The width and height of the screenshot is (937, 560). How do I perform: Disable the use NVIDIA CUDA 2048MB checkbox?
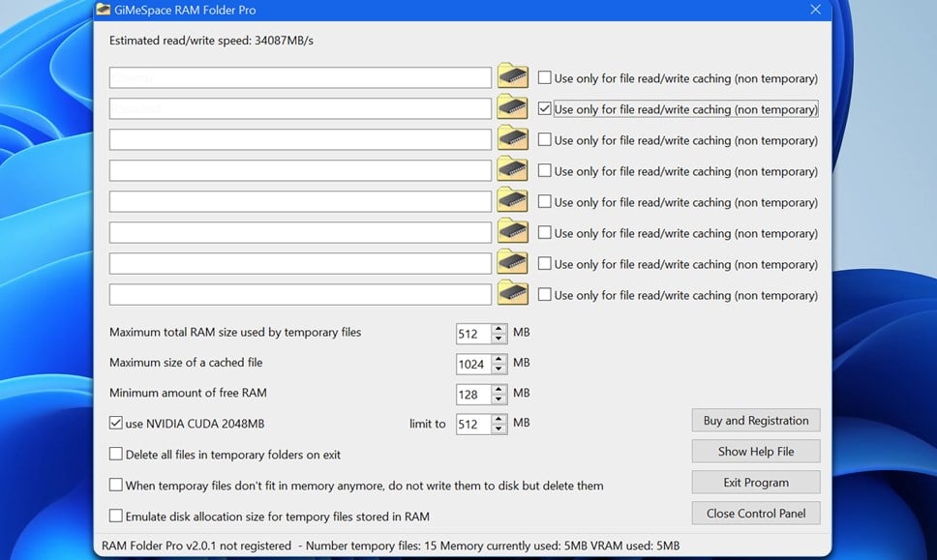tap(116, 424)
